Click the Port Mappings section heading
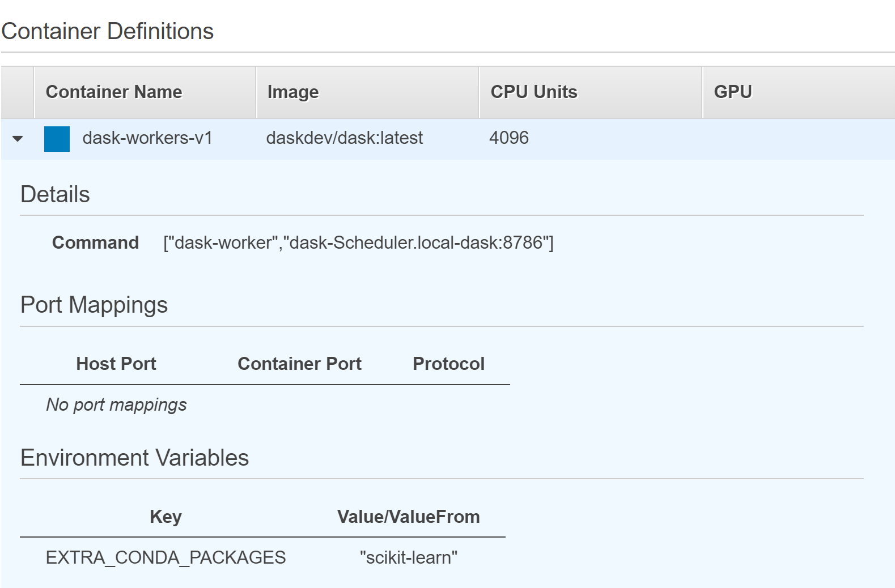Image resolution: width=895 pixels, height=588 pixels. (94, 305)
